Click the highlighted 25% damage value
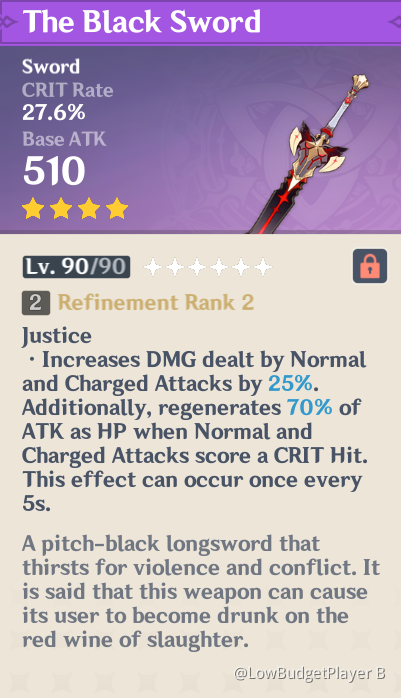The image size is (401, 698). click(x=291, y=383)
